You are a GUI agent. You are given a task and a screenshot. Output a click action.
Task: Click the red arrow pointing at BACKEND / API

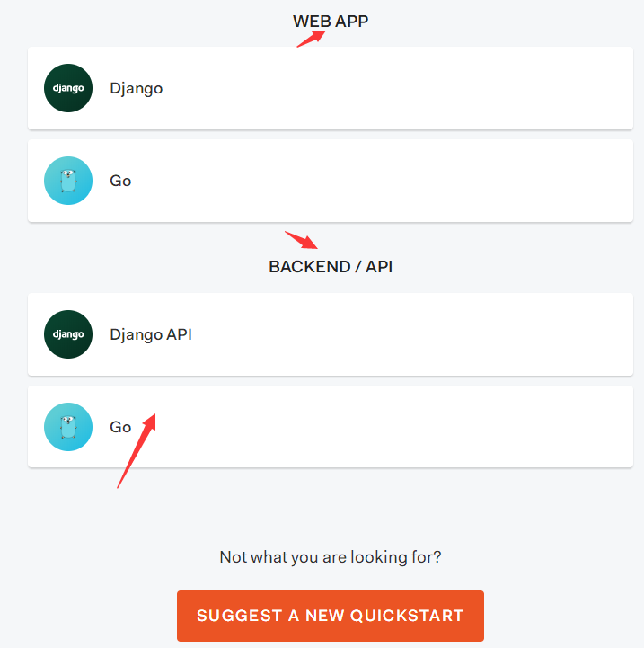click(x=301, y=240)
